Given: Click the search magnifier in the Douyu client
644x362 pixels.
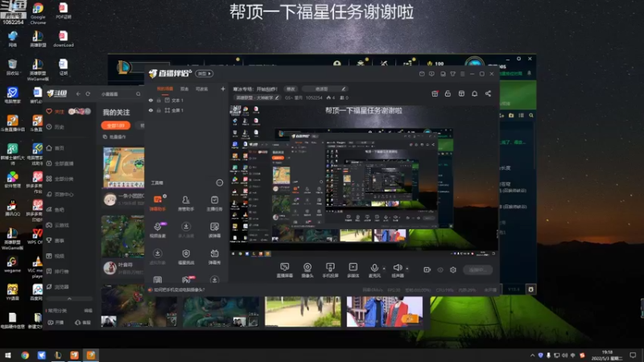Looking at the screenshot, I should 138,94.
